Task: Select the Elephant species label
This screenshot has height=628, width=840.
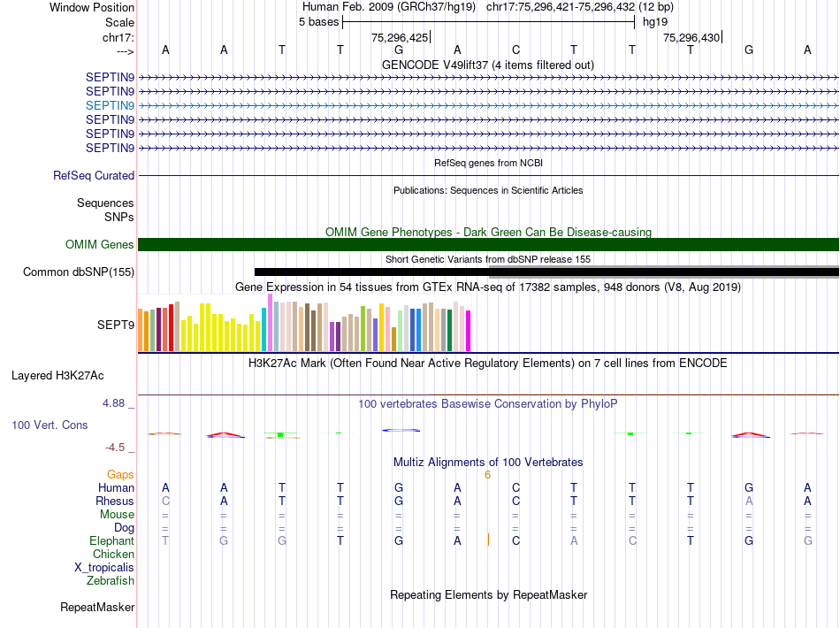Action: tap(112, 540)
